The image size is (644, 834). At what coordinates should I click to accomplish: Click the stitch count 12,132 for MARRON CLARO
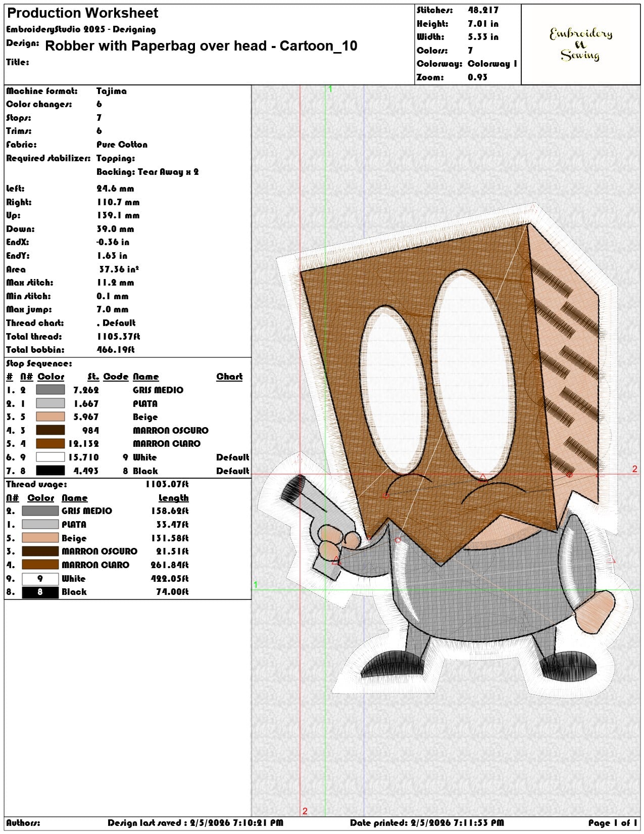(x=83, y=444)
